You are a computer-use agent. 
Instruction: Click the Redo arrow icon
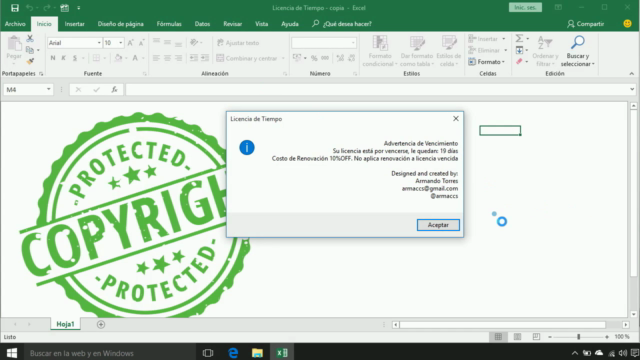pyautogui.click(x=47, y=8)
